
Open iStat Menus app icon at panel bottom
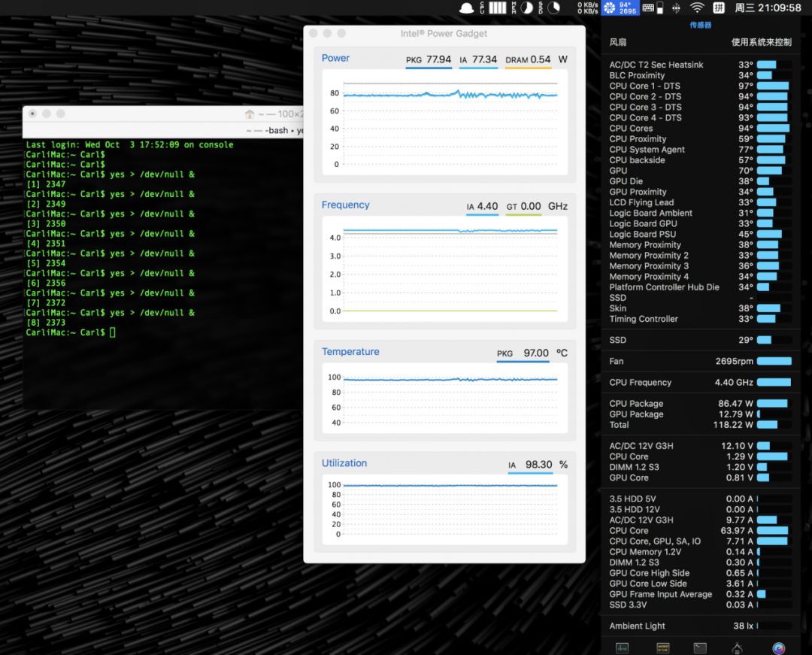tap(778, 647)
